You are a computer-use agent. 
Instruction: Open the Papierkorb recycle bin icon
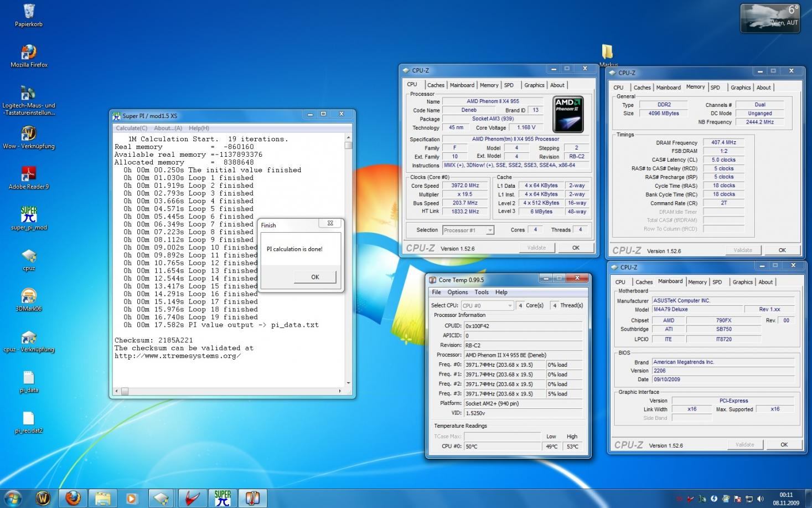pos(29,12)
